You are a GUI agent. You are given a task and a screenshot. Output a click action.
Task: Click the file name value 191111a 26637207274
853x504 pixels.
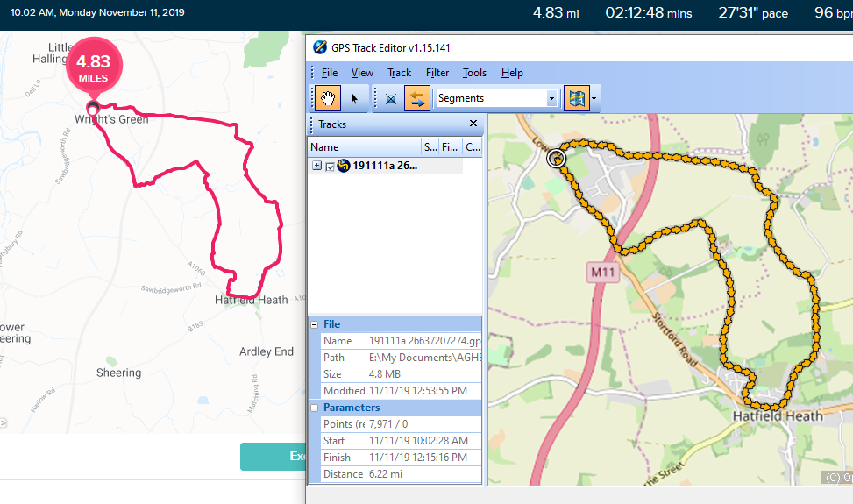[x=424, y=341]
